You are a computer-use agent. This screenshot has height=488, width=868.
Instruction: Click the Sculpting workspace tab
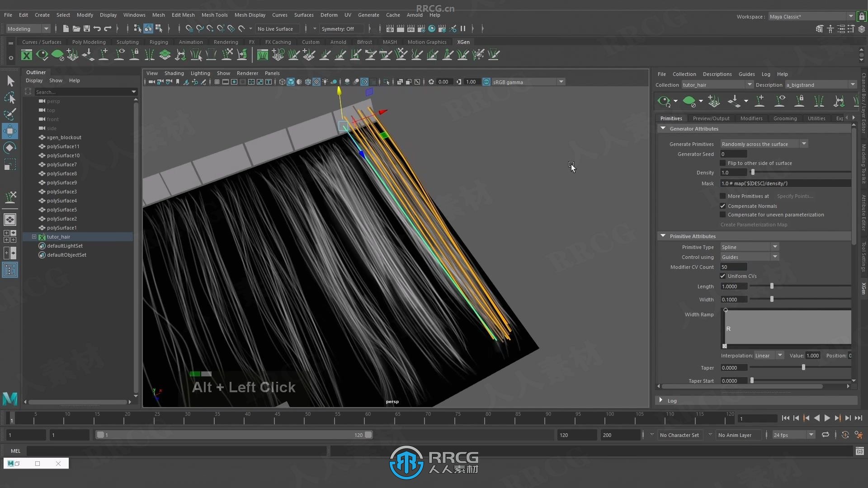[127, 42]
